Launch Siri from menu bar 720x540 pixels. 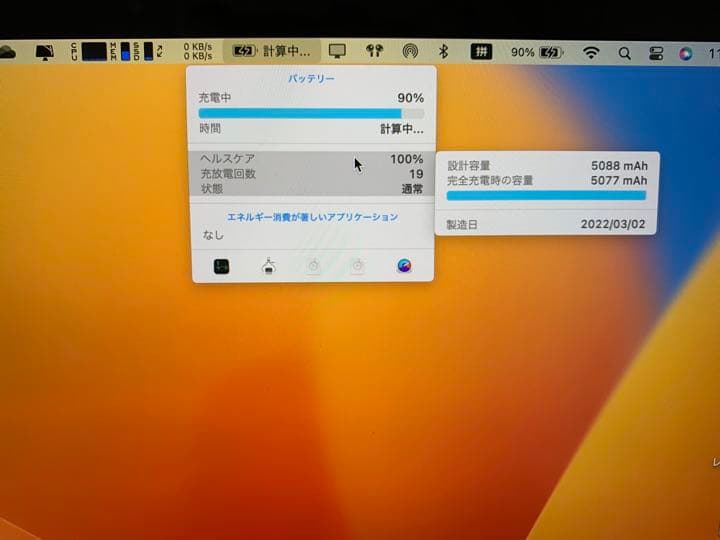(686, 54)
